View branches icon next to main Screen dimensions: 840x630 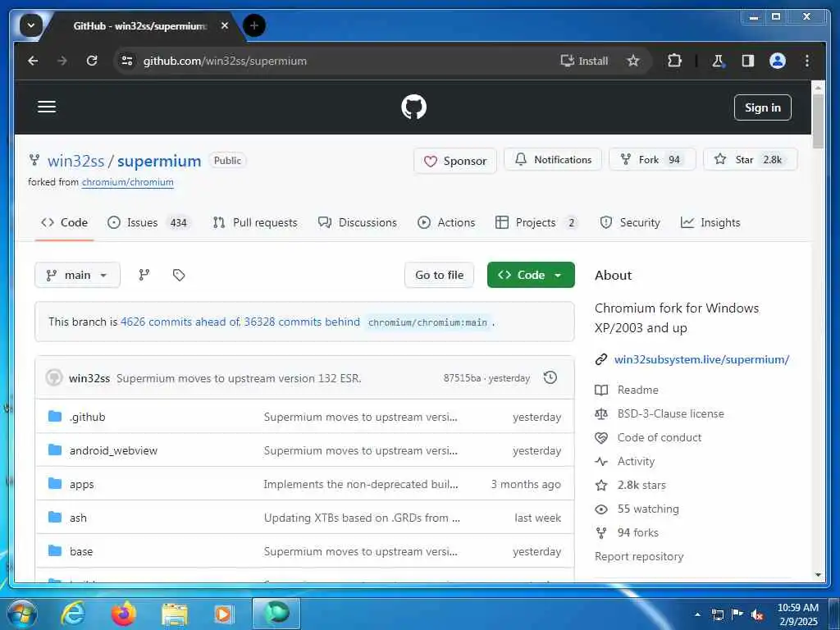144,275
